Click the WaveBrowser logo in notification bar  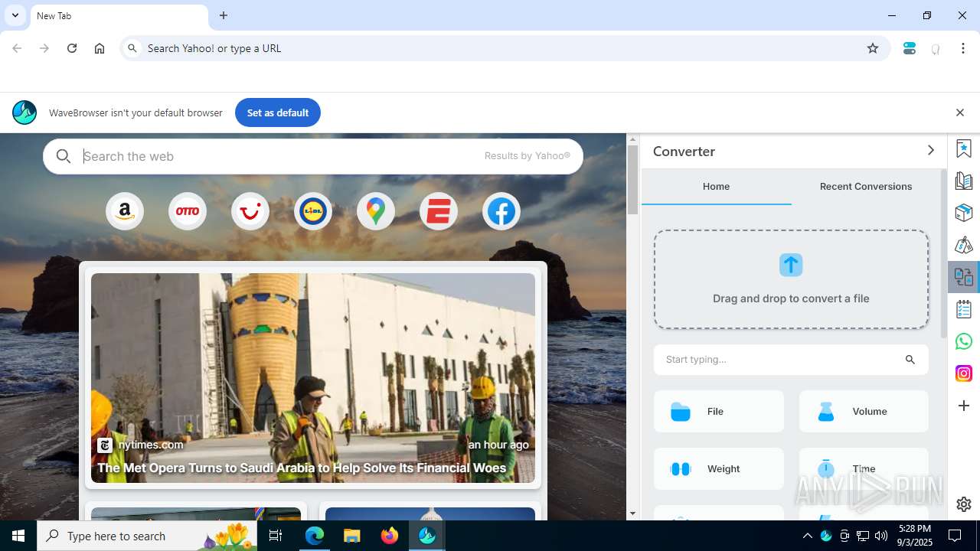tap(24, 112)
